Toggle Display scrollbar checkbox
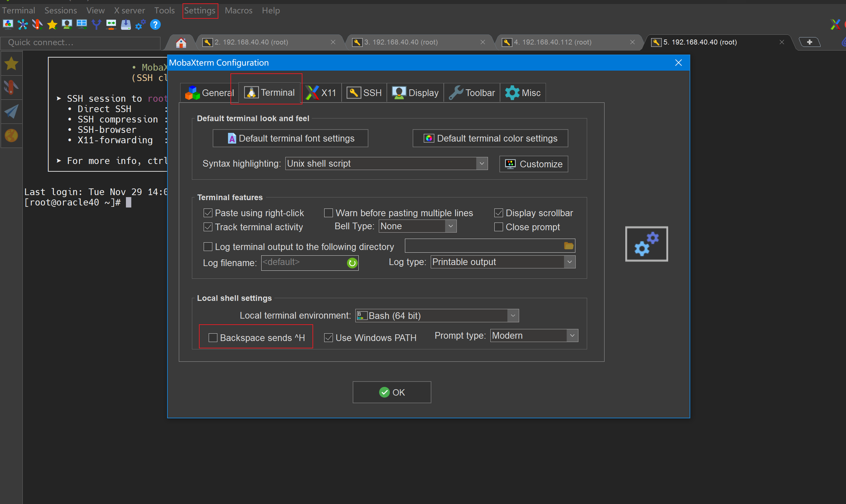846x504 pixels. 499,213
